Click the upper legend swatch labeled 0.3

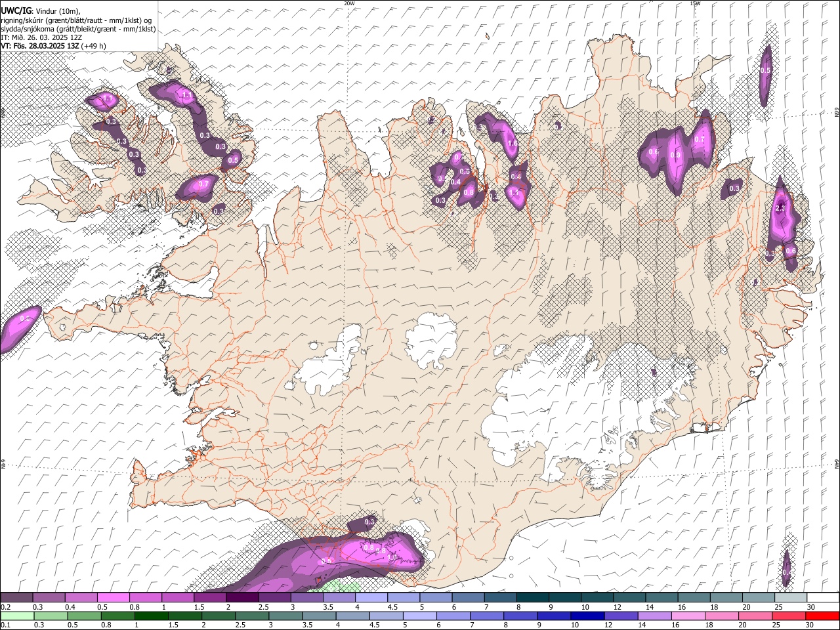pos(49,598)
